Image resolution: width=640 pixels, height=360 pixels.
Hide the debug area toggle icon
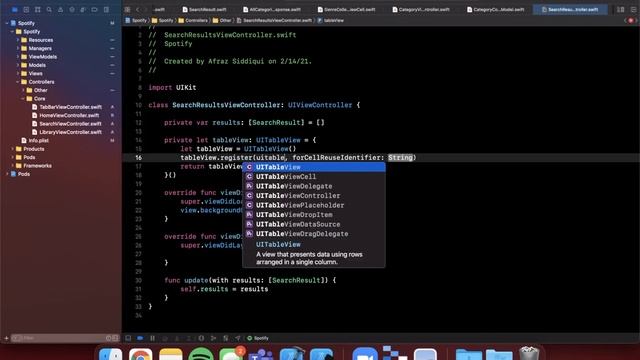pos(128,338)
